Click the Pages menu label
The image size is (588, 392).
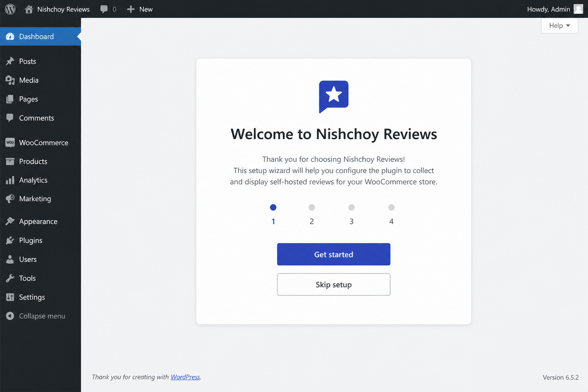(x=29, y=99)
